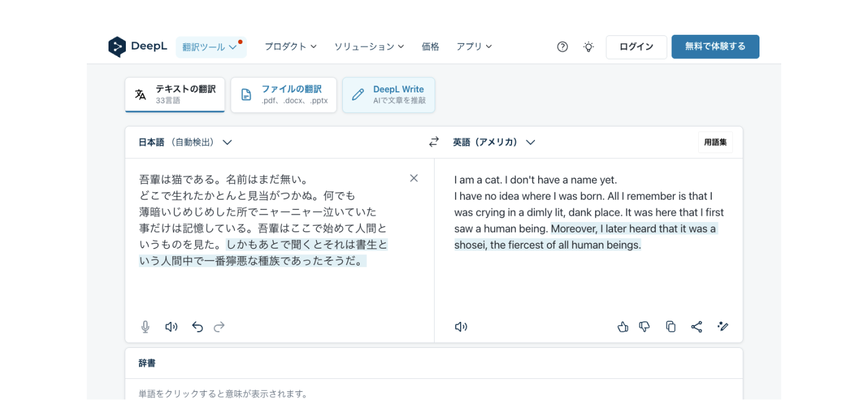Open the help question mark icon

(562, 47)
